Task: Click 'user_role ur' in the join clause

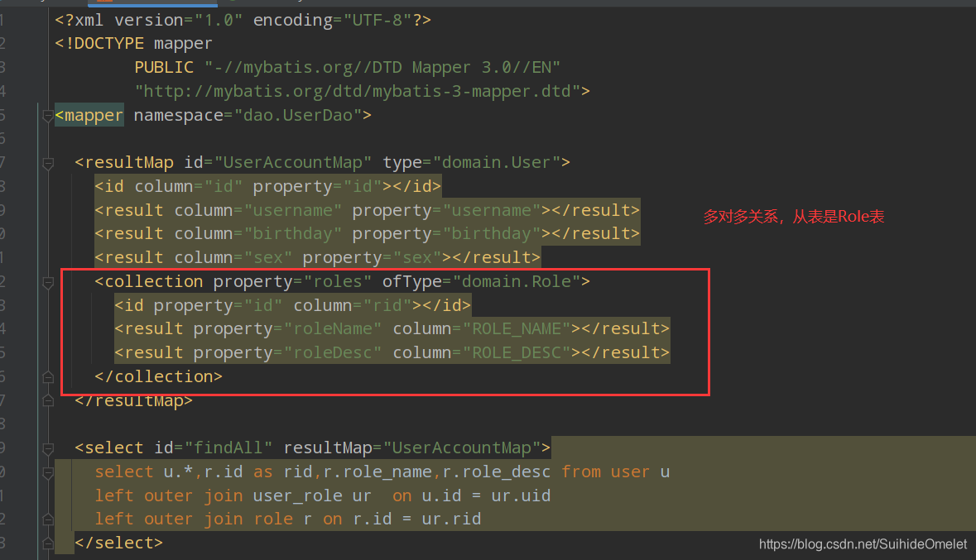Action: [312, 496]
